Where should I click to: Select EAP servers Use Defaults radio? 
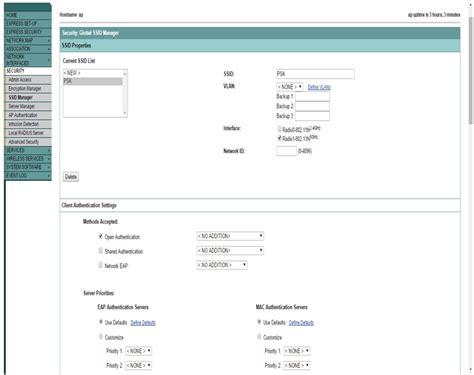pyautogui.click(x=101, y=322)
